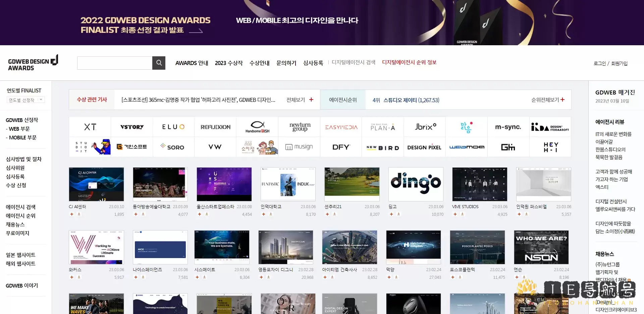Click the GDWEB Design Awards logo

tap(33, 63)
